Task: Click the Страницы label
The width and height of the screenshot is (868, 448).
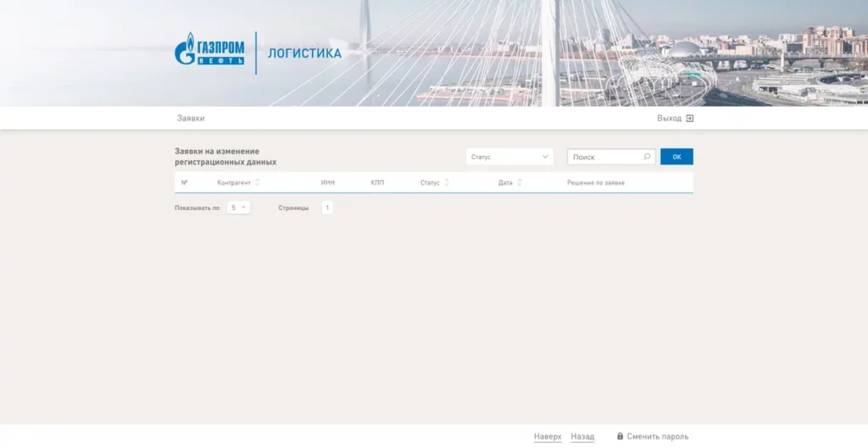Action: coord(293,208)
